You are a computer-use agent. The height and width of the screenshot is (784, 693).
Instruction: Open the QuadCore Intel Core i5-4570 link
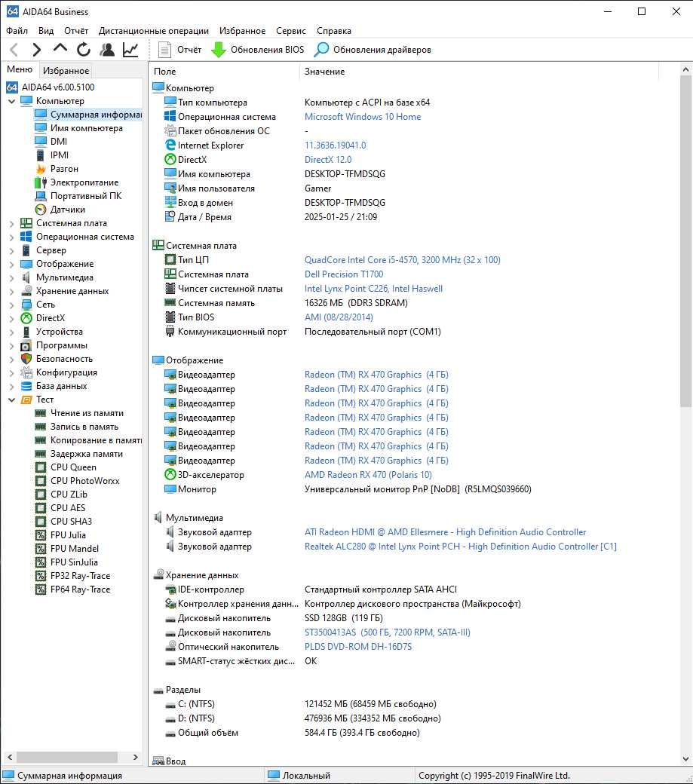pos(403,259)
